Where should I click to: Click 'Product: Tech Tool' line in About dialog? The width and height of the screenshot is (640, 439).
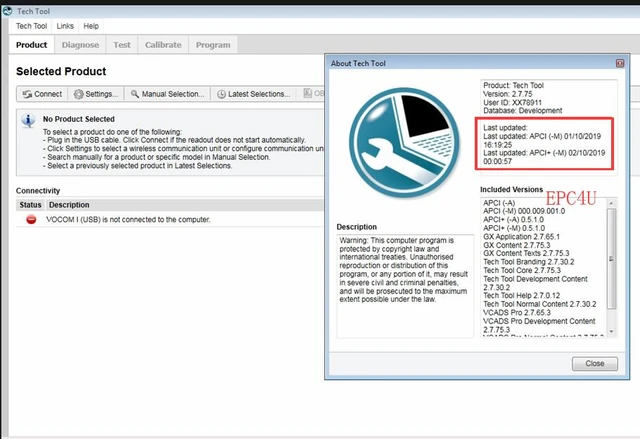513,85
